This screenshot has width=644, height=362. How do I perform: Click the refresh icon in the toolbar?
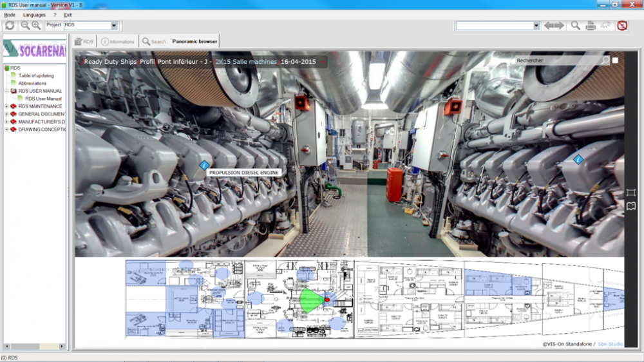coord(10,26)
